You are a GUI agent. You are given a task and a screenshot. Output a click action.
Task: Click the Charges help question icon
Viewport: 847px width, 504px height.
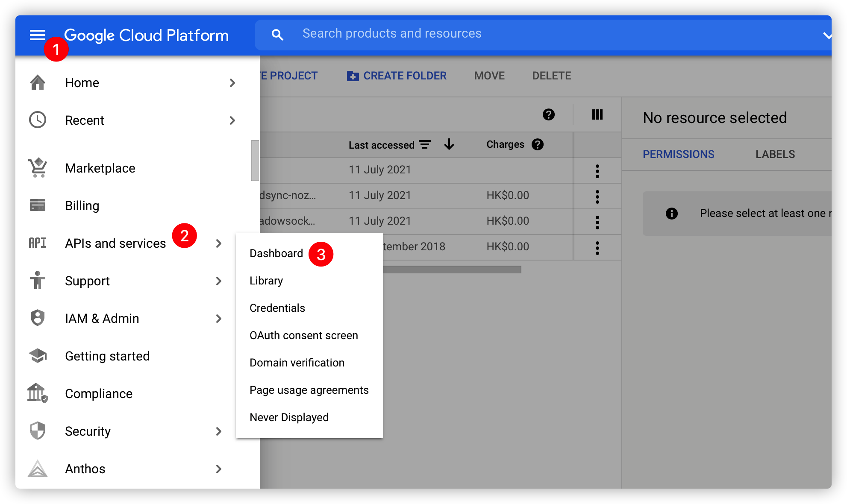[538, 144]
